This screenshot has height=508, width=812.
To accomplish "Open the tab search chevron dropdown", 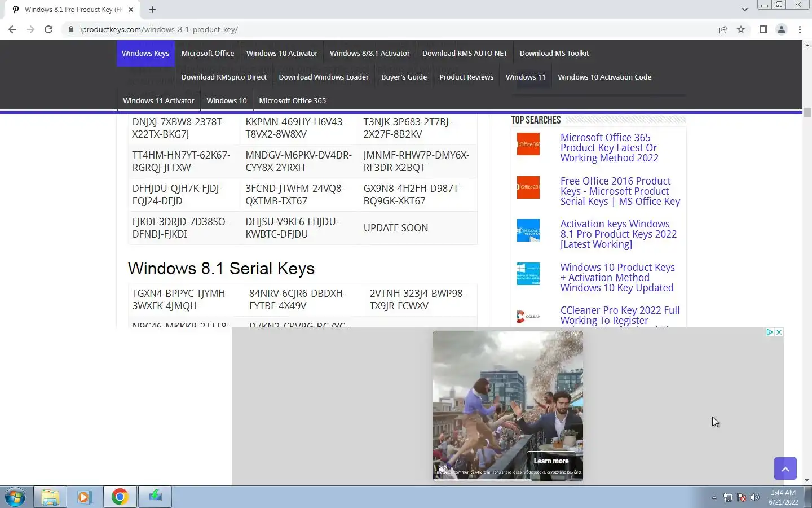I will [744, 10].
